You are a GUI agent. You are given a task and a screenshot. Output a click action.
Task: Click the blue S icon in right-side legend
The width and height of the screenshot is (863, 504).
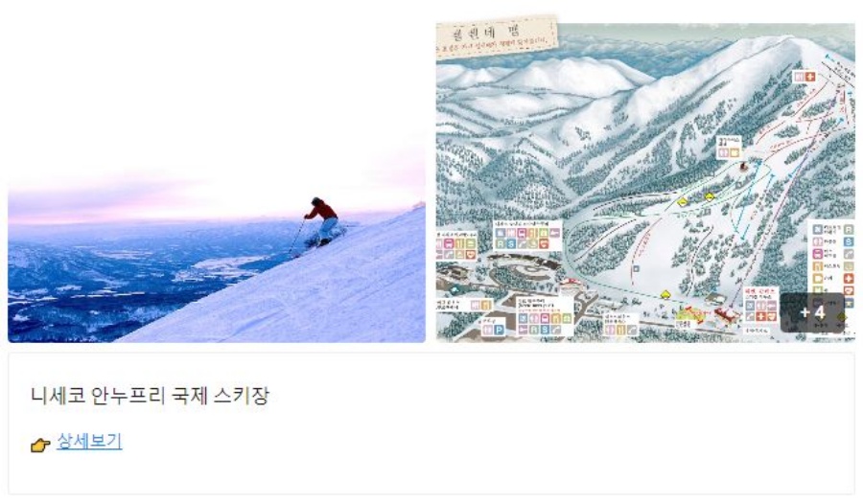click(x=849, y=241)
